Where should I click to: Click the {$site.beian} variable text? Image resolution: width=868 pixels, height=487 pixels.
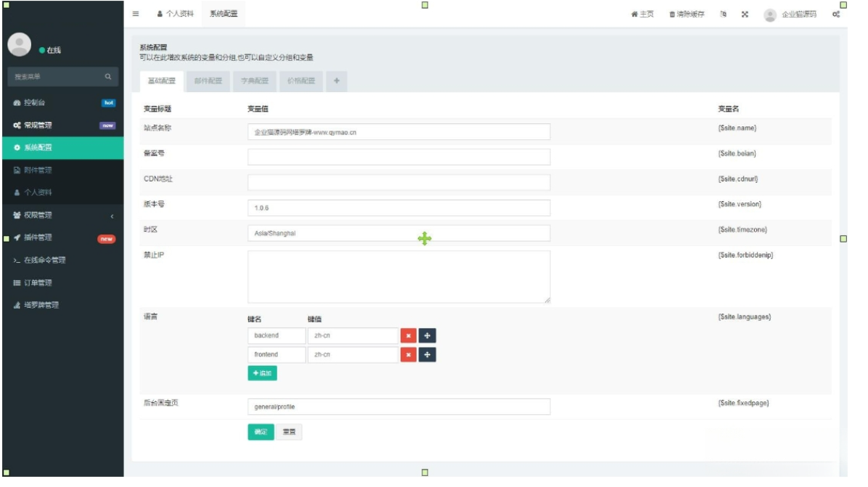(x=737, y=154)
